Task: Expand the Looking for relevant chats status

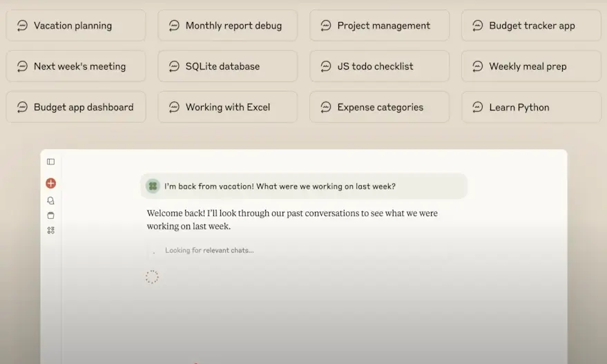Action: coord(209,251)
